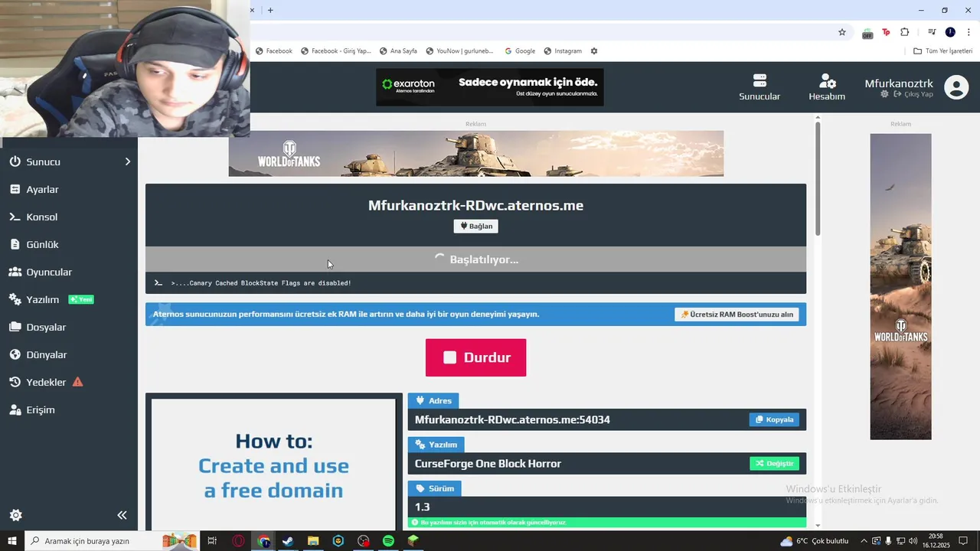The height and width of the screenshot is (551, 980).
Task: Click Değiştir to change software
Action: coord(774,463)
